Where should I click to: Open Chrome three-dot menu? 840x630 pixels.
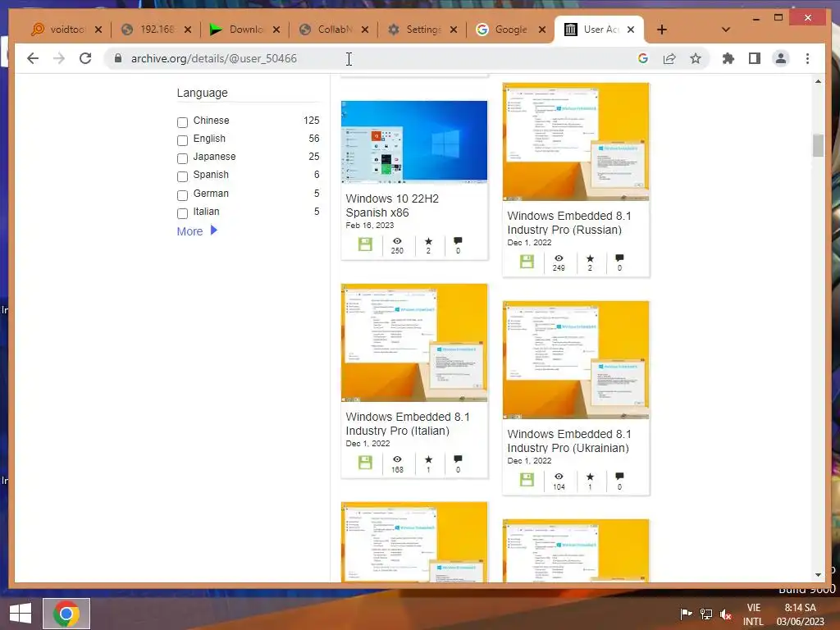(x=807, y=58)
